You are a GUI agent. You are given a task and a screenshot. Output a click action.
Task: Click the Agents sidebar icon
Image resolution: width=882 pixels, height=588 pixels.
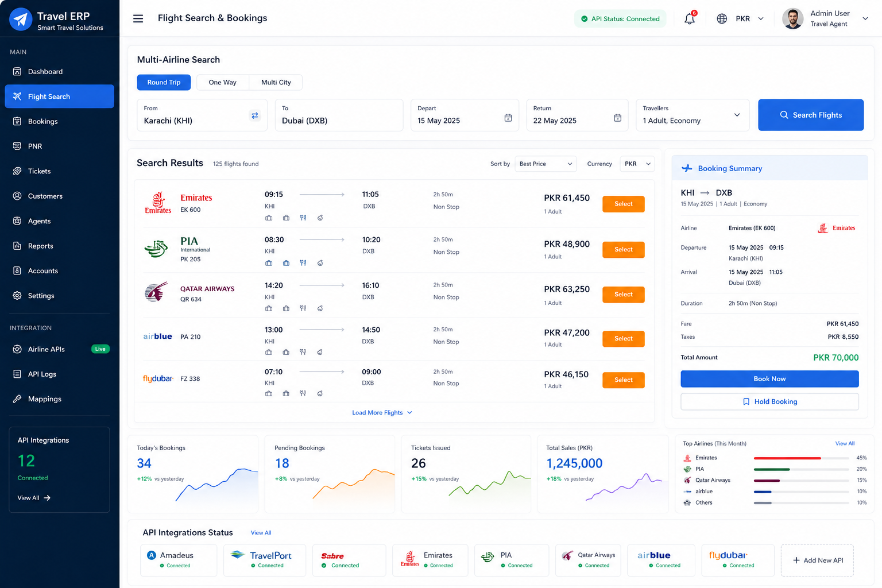click(17, 220)
